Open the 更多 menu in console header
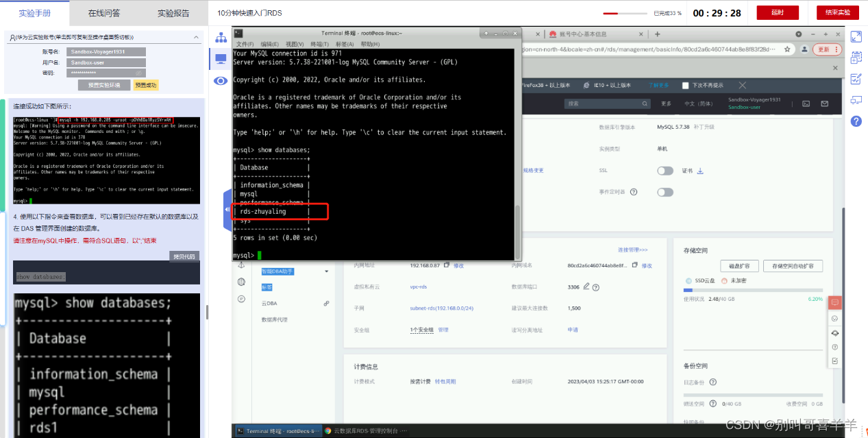The height and width of the screenshot is (438, 868). coord(666,104)
